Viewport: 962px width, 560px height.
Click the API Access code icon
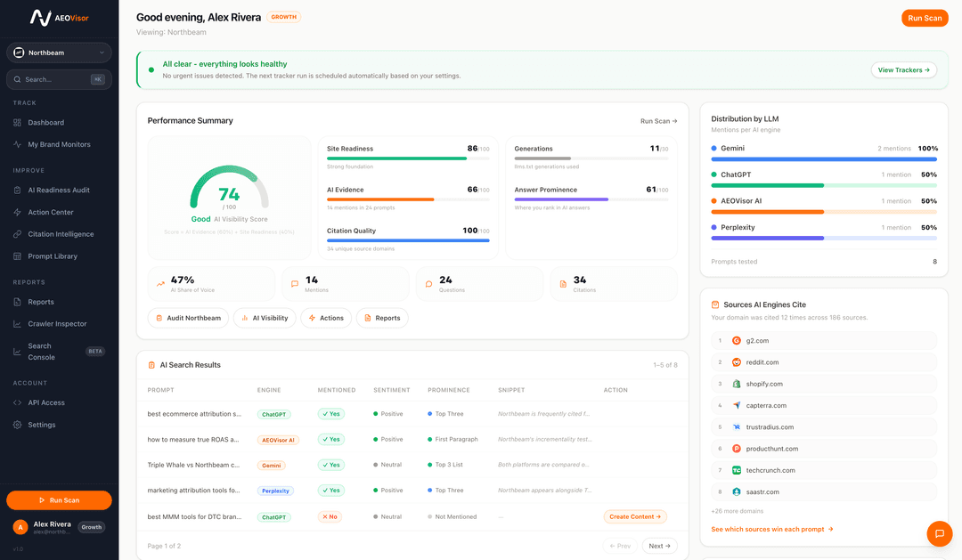(17, 403)
